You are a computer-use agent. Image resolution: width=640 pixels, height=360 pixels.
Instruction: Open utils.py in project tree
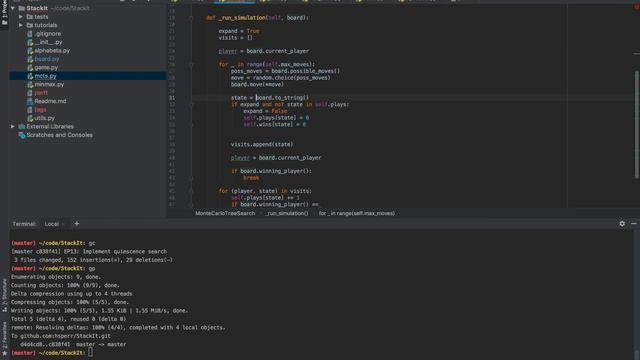pyautogui.click(x=44, y=118)
